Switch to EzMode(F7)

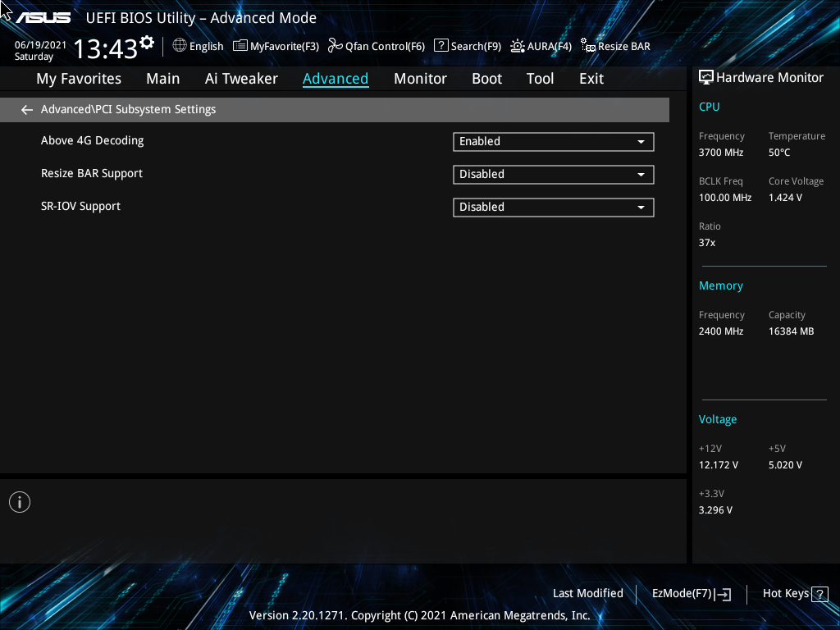[690, 593]
